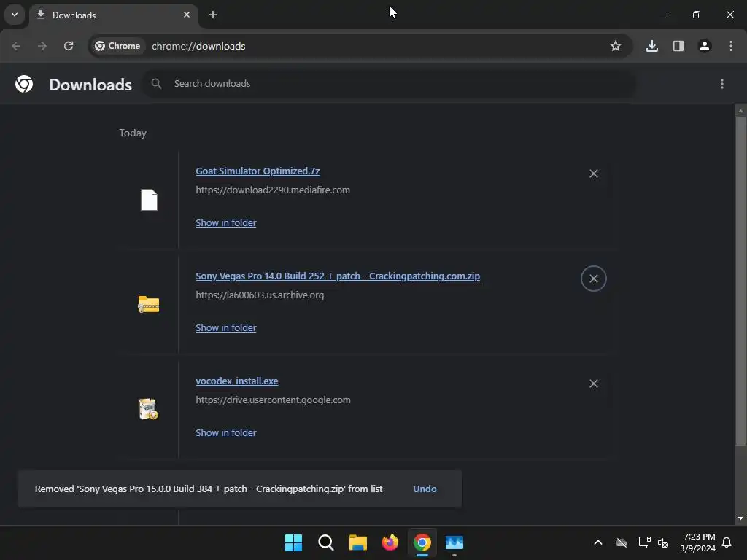Image resolution: width=747 pixels, height=560 pixels.
Task: Show Sony Vegas Pro 14.0 zip in folder
Action: (x=226, y=328)
